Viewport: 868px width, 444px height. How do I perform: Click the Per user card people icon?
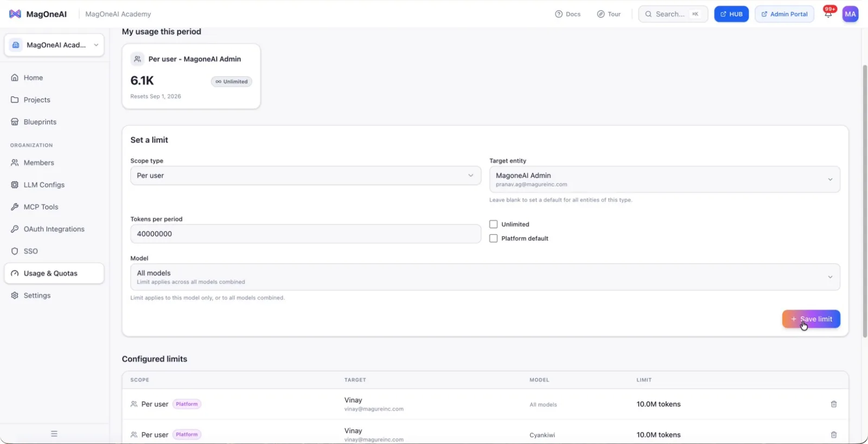tap(138, 59)
